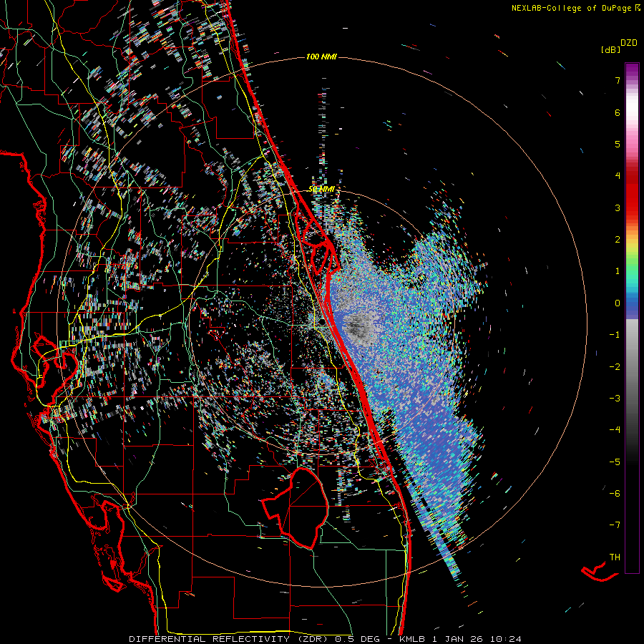Image resolution: width=644 pixels, height=644 pixels.
Task: Click the -2 value on the color scale
Action: point(615,367)
